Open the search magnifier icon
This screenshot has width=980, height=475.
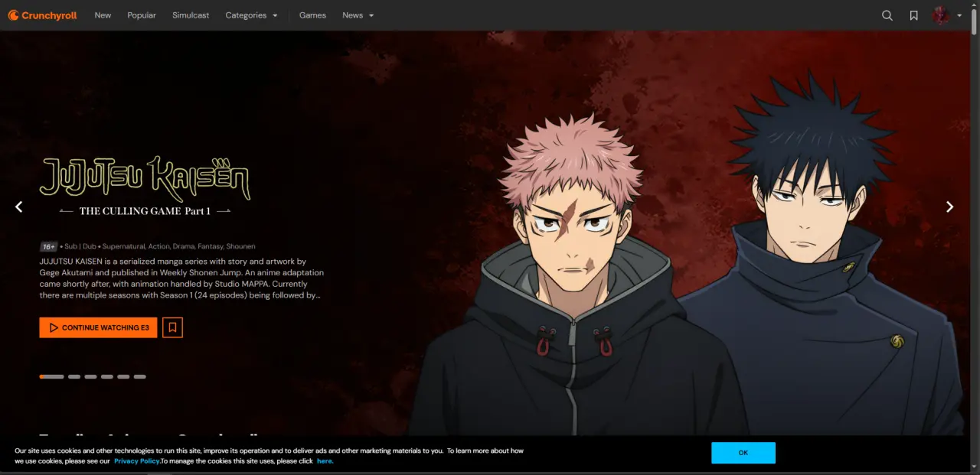[887, 15]
